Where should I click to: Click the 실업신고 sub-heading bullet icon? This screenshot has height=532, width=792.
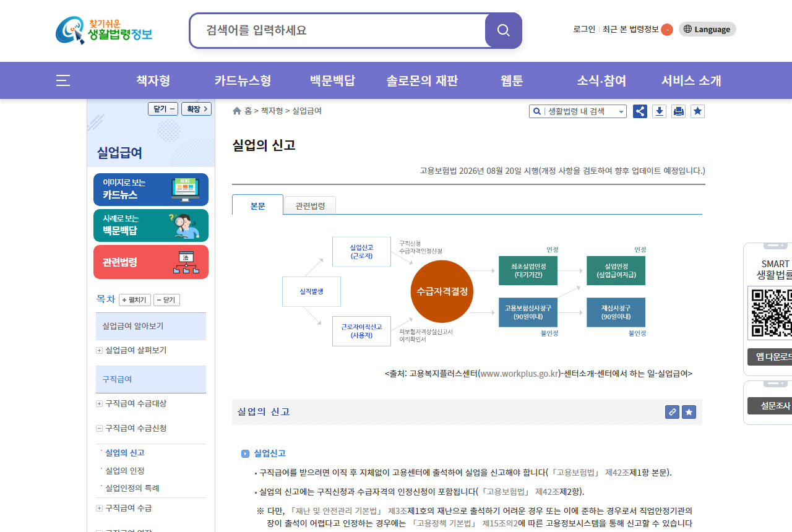(x=245, y=453)
